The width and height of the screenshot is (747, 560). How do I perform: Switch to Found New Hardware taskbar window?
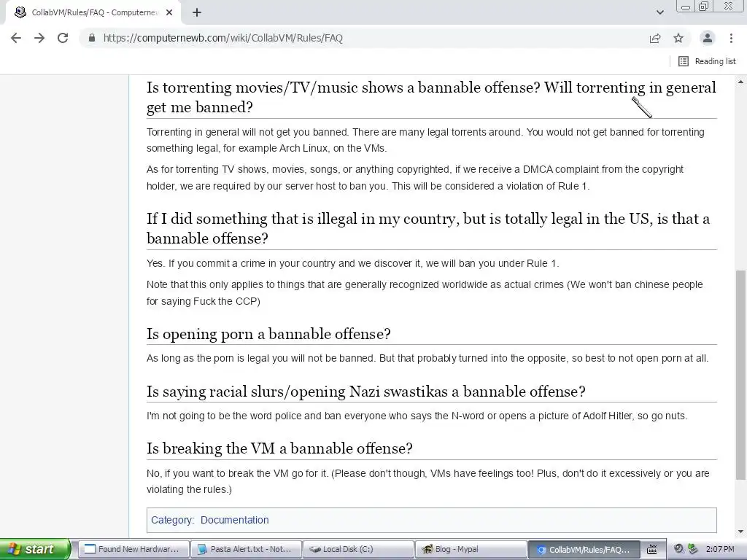133,549
